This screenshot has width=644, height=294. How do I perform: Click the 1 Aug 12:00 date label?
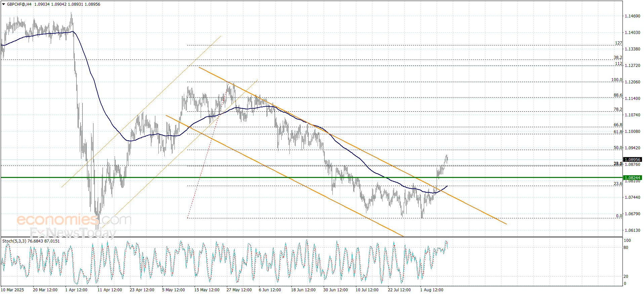(432, 290)
